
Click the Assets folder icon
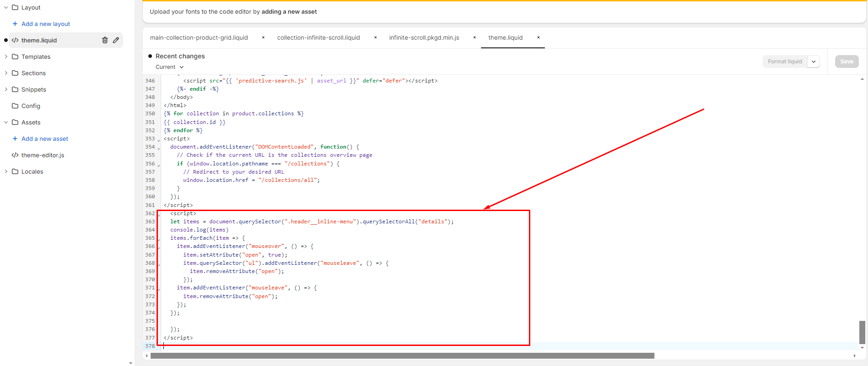(15, 122)
